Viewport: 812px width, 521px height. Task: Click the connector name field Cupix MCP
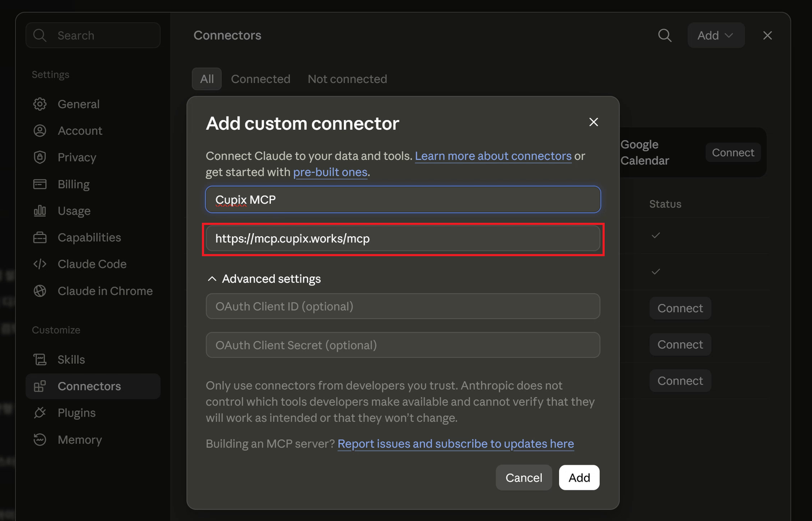click(403, 200)
